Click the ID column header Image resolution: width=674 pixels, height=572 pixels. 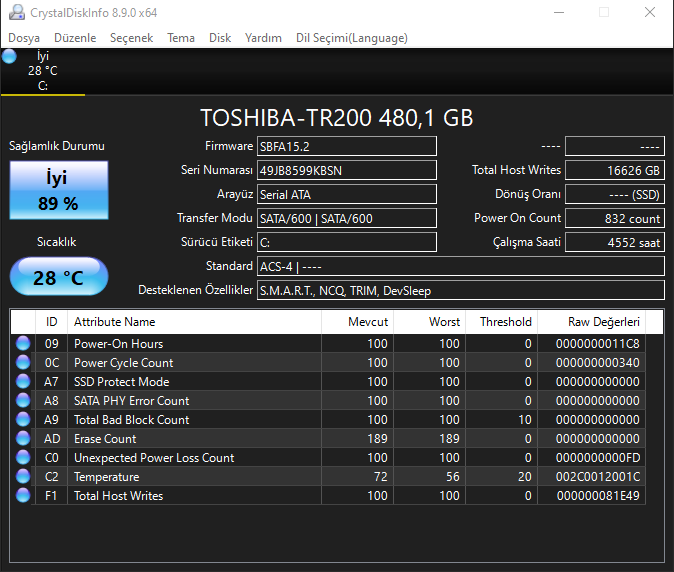51,322
